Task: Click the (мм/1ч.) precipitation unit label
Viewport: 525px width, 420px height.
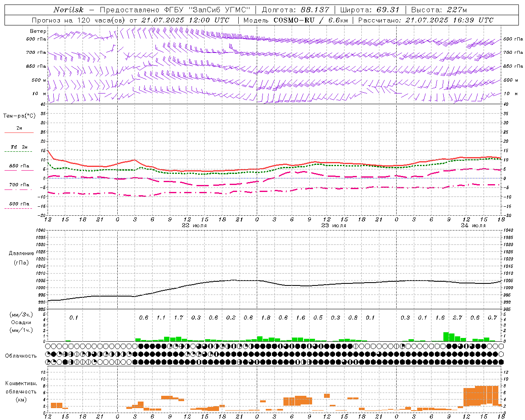Action: click(x=22, y=330)
